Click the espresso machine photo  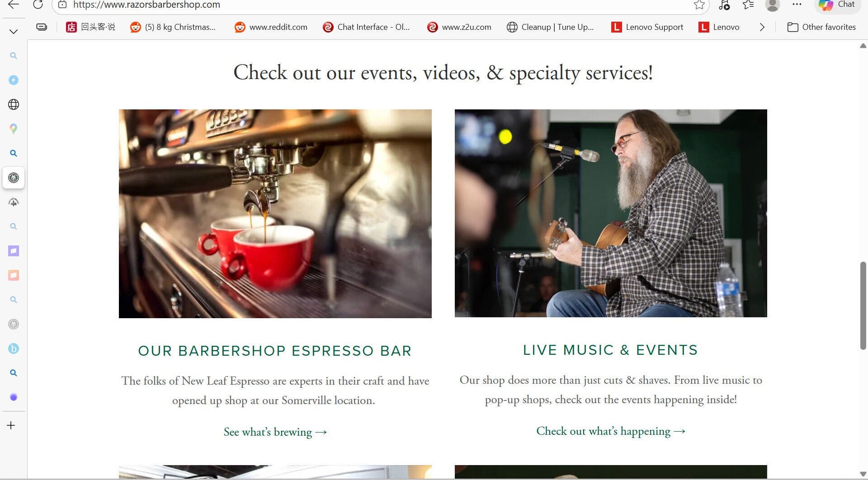tap(275, 213)
